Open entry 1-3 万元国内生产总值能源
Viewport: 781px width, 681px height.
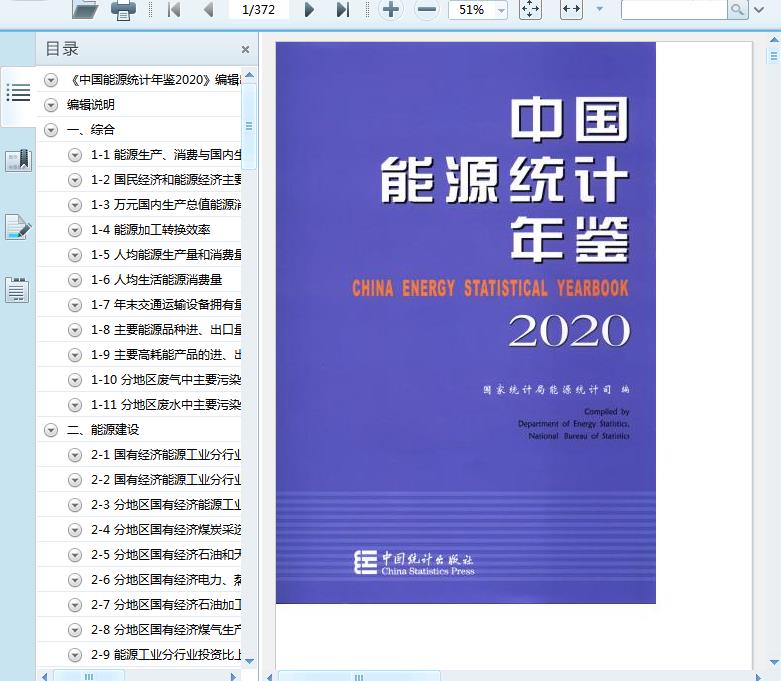pos(166,205)
